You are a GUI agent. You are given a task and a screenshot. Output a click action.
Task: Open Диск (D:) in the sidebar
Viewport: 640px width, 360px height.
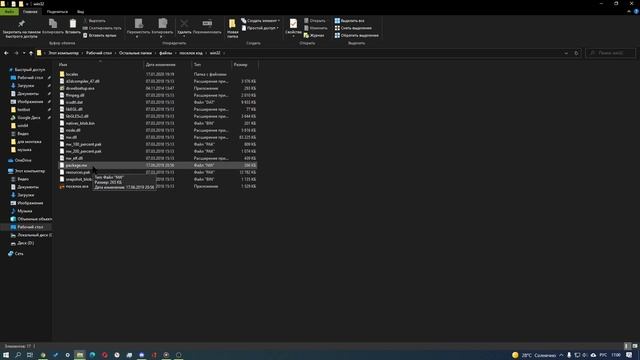[25, 243]
